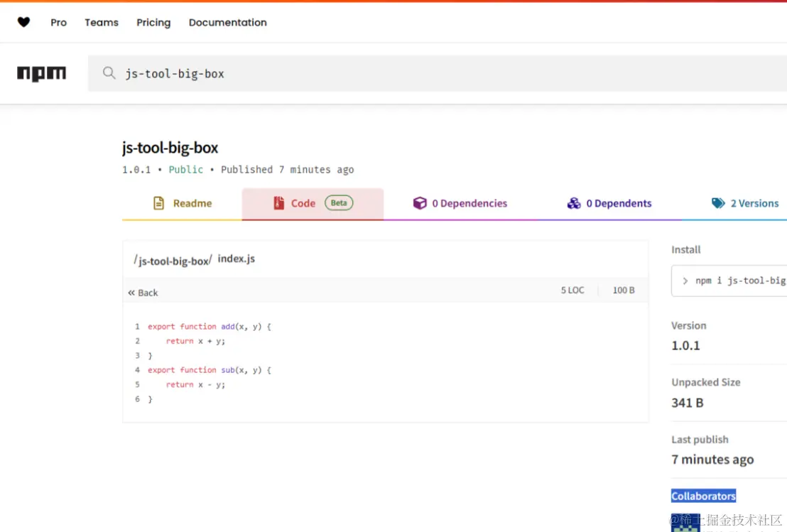Focus the search field containing js-tool-big-box
787x532 pixels.
437,74
